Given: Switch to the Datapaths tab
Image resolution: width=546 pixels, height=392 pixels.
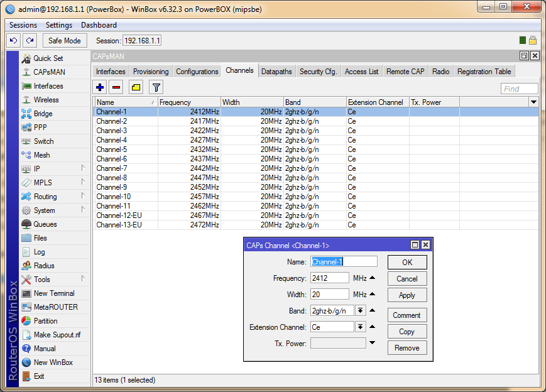Looking at the screenshot, I should pyautogui.click(x=276, y=72).
